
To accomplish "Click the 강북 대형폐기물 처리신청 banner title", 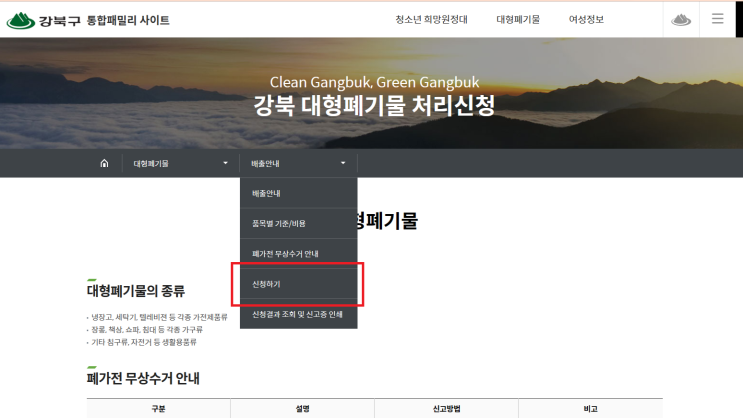I will click(x=374, y=105).
